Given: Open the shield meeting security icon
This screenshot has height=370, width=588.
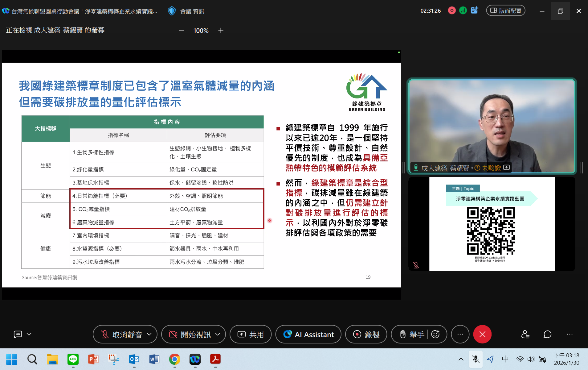Looking at the screenshot, I should point(172,11).
